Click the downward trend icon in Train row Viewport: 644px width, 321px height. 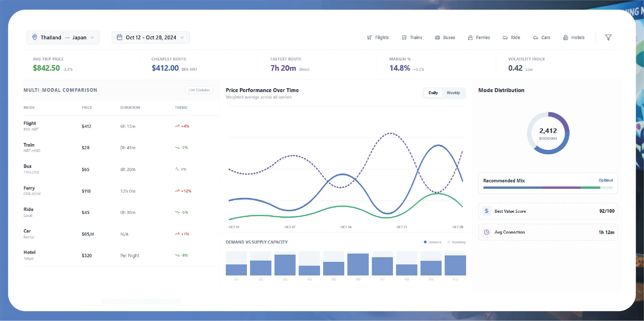point(177,148)
